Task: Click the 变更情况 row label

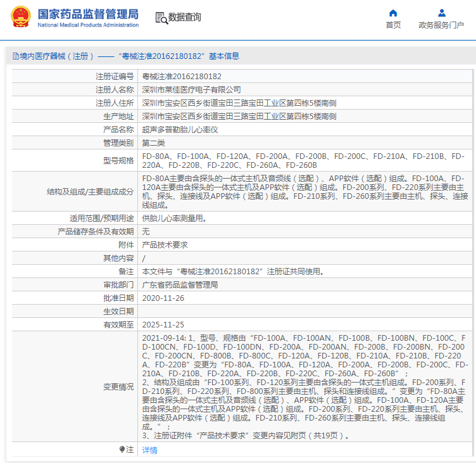Action: [118, 387]
